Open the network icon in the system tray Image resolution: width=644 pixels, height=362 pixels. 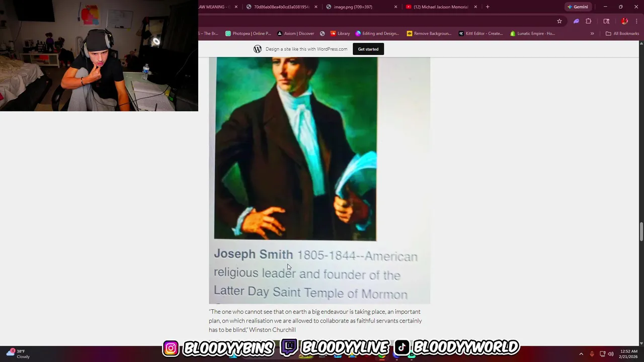(x=602, y=354)
